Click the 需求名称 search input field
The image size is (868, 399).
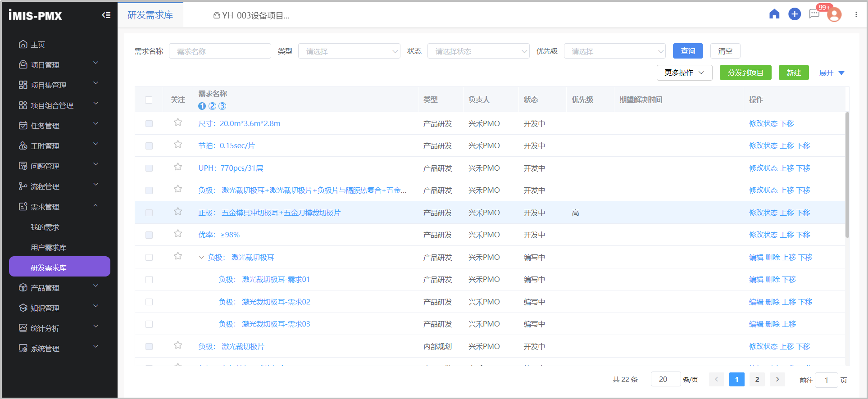pos(220,51)
